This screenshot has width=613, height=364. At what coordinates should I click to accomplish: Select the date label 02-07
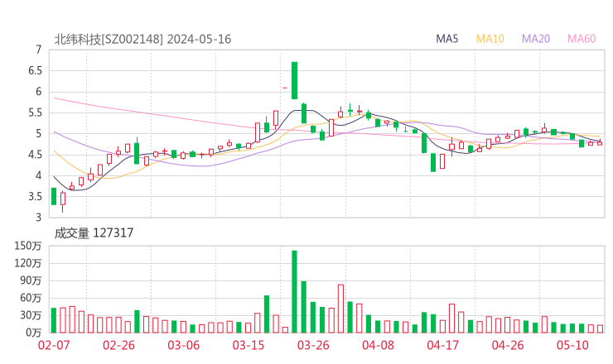coord(54,345)
